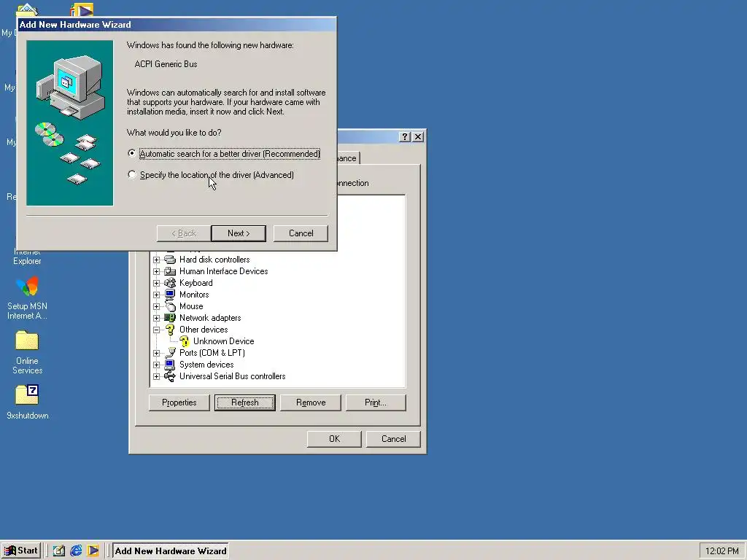Collapse the Other devices node
Image resolution: width=747 pixels, height=560 pixels.
pyautogui.click(x=156, y=330)
